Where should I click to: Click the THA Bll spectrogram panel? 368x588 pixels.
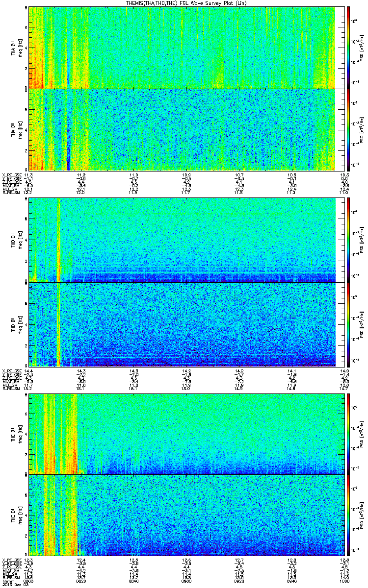point(182,129)
